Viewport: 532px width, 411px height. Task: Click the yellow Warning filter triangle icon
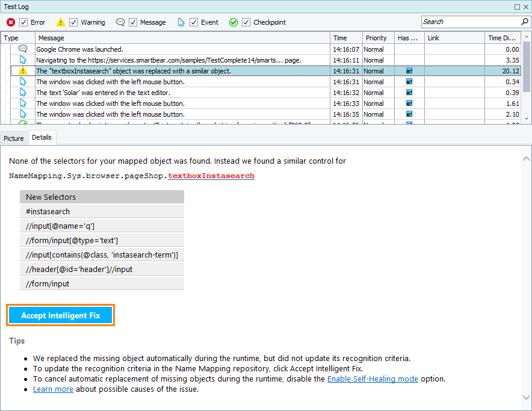(60, 22)
